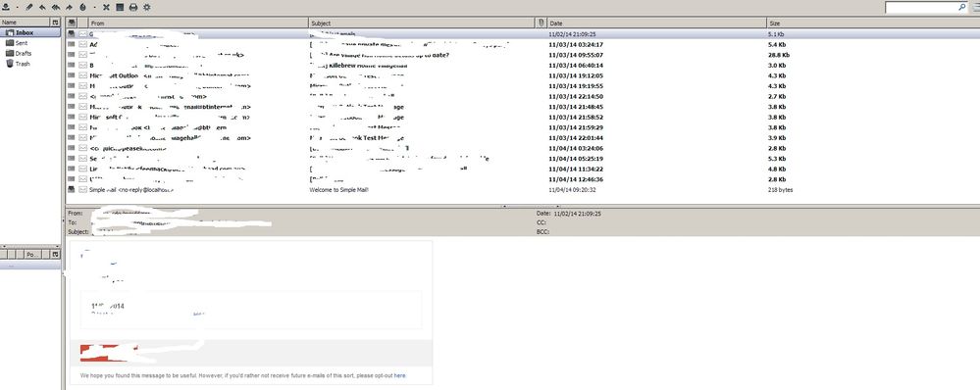Sort messages by the From column
The width and height of the screenshot is (980, 390).
pos(198,24)
